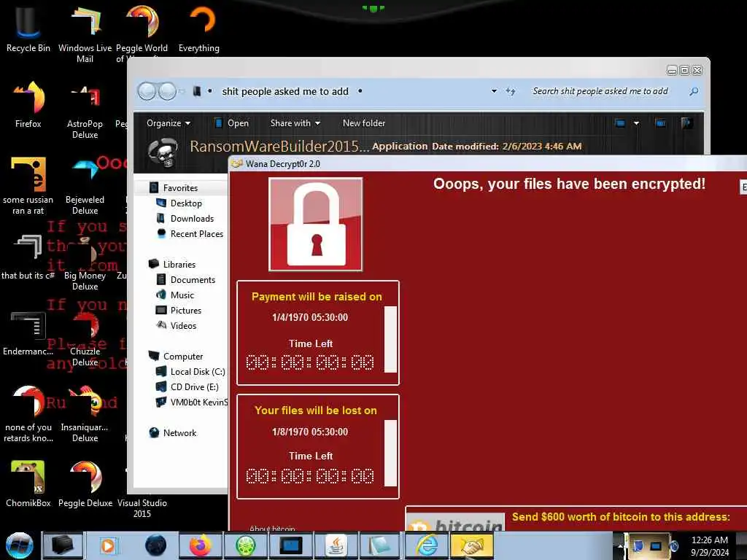The height and width of the screenshot is (560, 747).
Task: Open the Java app in taskbar
Action: tap(336, 545)
